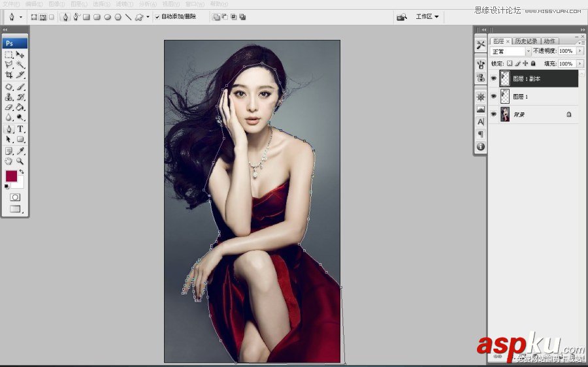Toggle Quick Mask mode

tap(15, 197)
